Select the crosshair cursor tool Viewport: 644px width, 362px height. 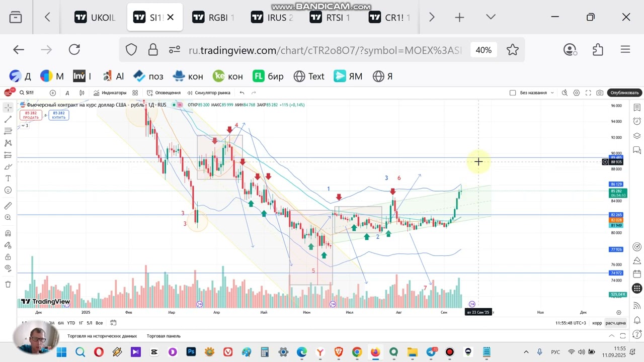click(x=8, y=108)
